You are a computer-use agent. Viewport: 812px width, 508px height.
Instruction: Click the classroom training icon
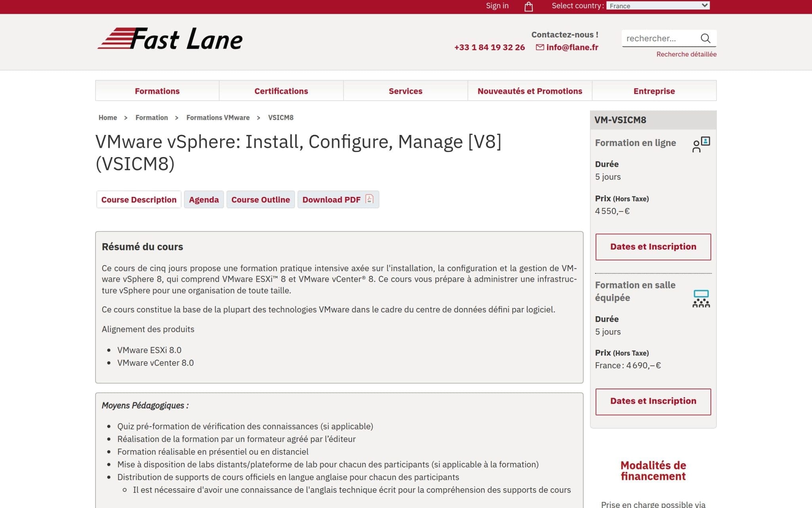(x=701, y=298)
